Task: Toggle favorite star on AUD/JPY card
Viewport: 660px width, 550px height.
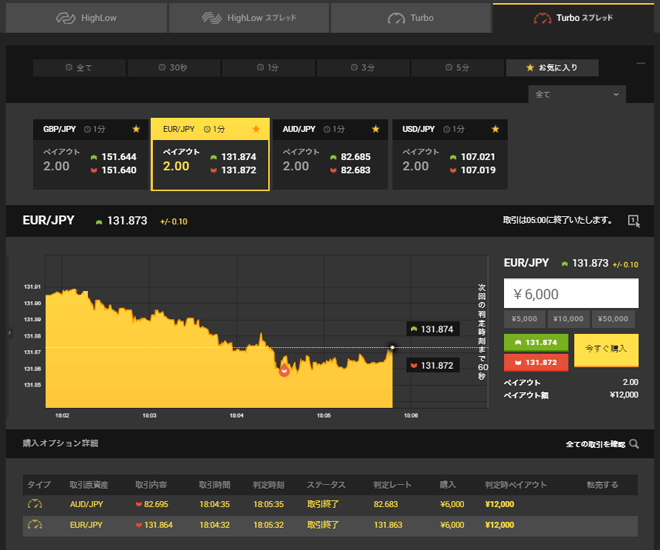Action: pyautogui.click(x=375, y=129)
